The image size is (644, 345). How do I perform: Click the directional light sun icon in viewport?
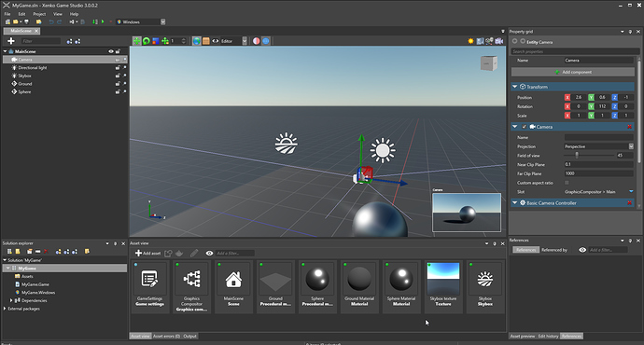pyautogui.click(x=383, y=150)
